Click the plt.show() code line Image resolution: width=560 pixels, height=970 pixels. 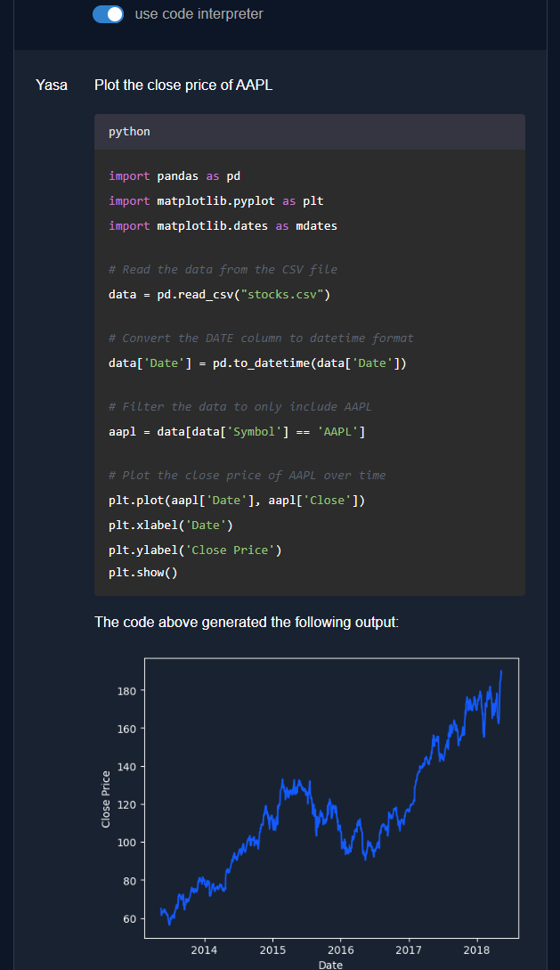(x=143, y=572)
